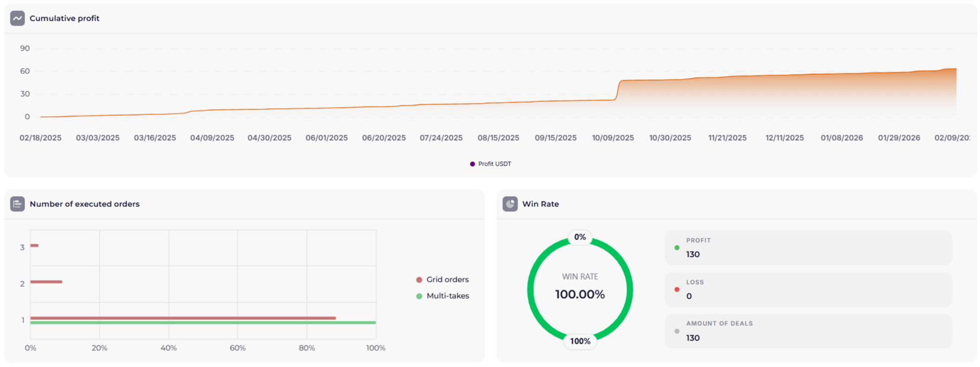The height and width of the screenshot is (367, 980).
Task: Hide the Multi-takes legend series
Action: 442,296
